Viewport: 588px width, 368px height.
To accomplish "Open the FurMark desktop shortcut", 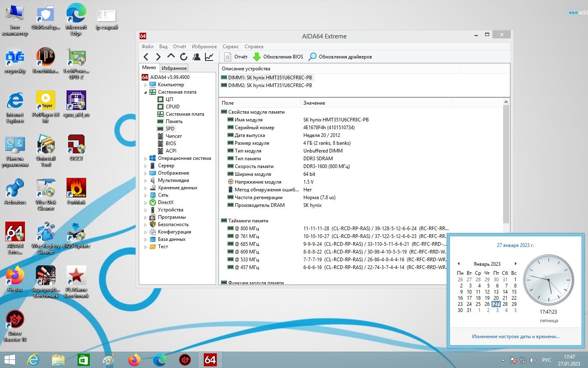I will tap(76, 191).
